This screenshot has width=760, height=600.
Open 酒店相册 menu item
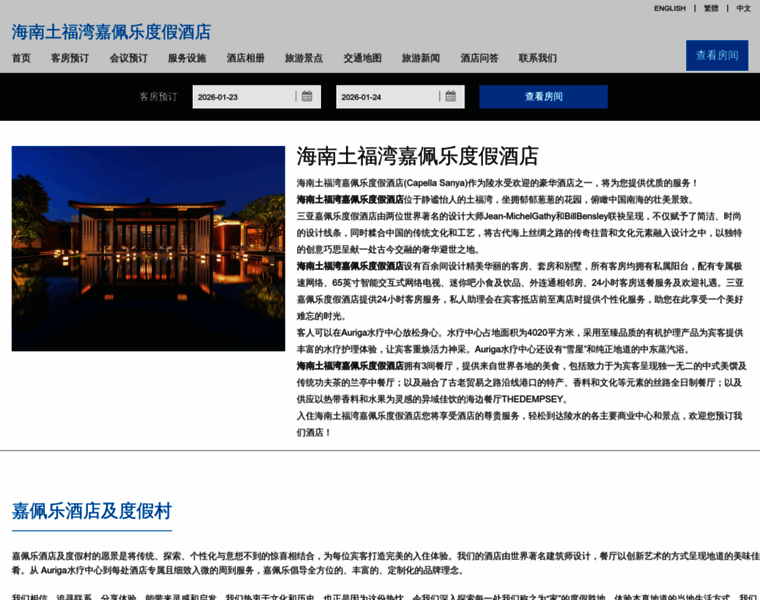click(246, 58)
